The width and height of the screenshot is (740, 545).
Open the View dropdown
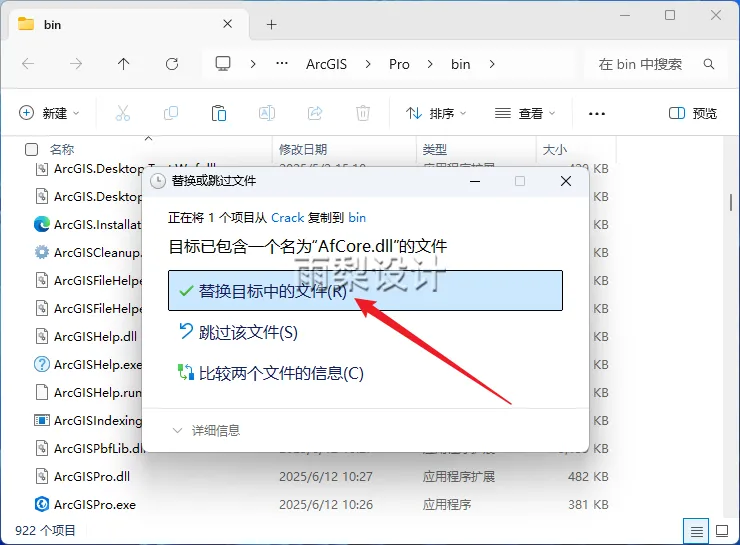click(525, 113)
